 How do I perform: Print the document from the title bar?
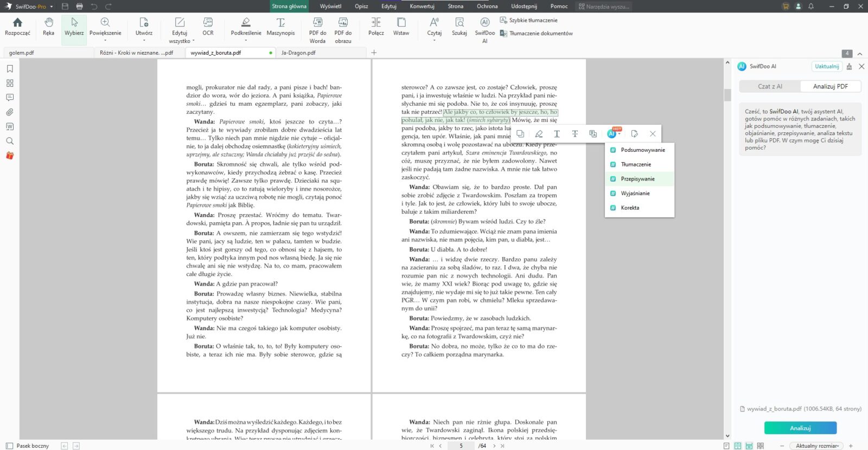[x=80, y=7]
